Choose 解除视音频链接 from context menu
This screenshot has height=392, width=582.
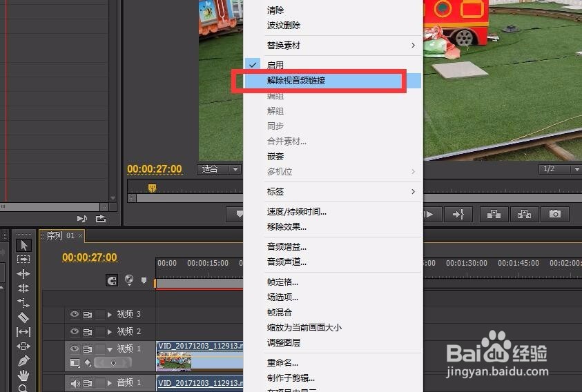[333, 80]
